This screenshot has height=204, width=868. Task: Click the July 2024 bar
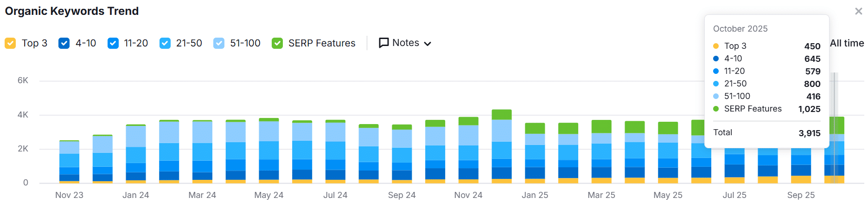(x=335, y=151)
